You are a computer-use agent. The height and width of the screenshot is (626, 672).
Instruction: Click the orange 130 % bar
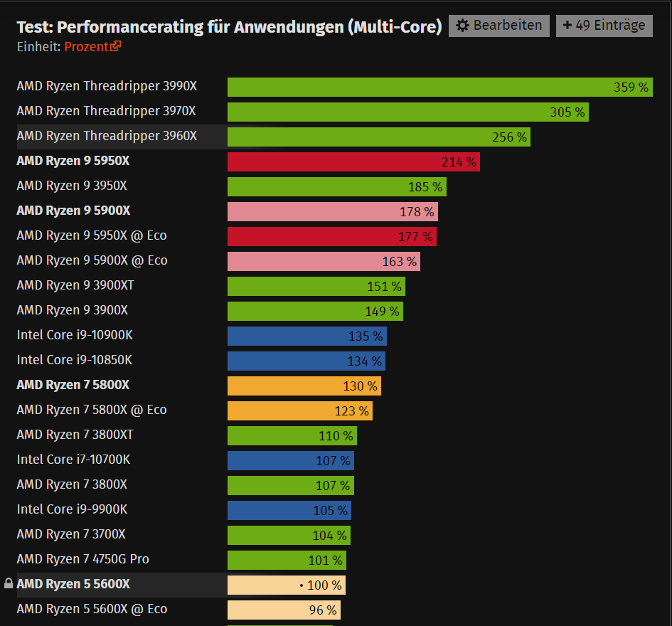304,386
